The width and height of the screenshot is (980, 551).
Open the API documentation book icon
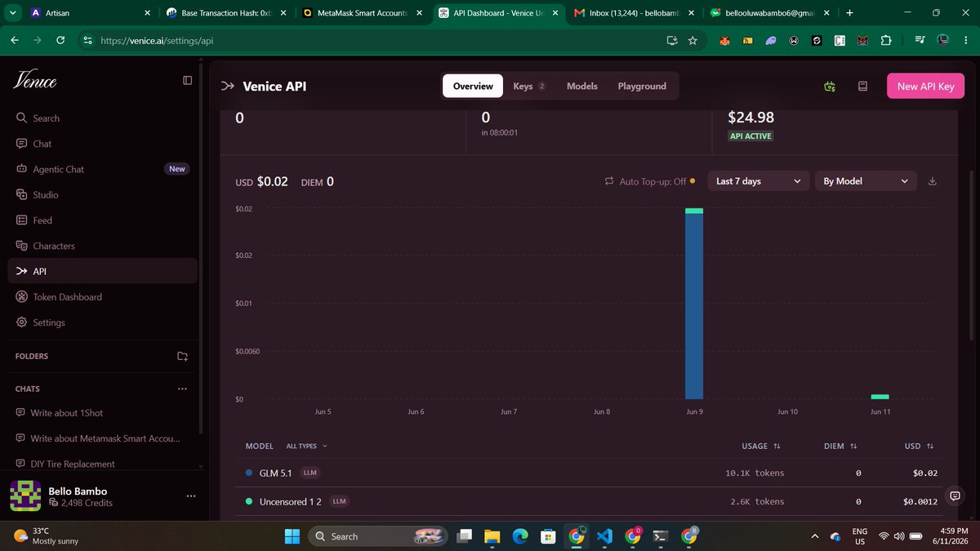[862, 87]
